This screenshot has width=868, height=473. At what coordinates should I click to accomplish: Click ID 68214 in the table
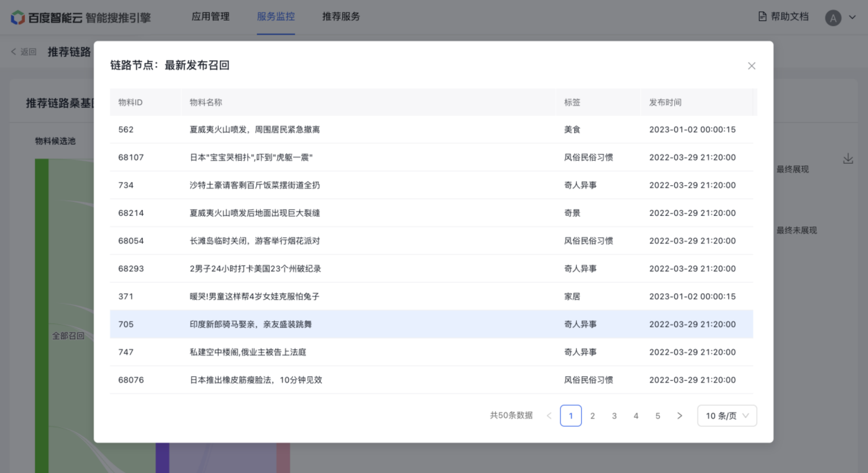point(131,213)
